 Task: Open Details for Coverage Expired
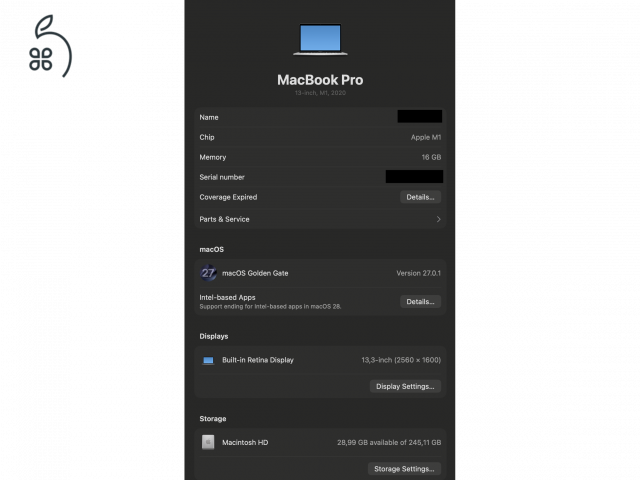click(420, 197)
